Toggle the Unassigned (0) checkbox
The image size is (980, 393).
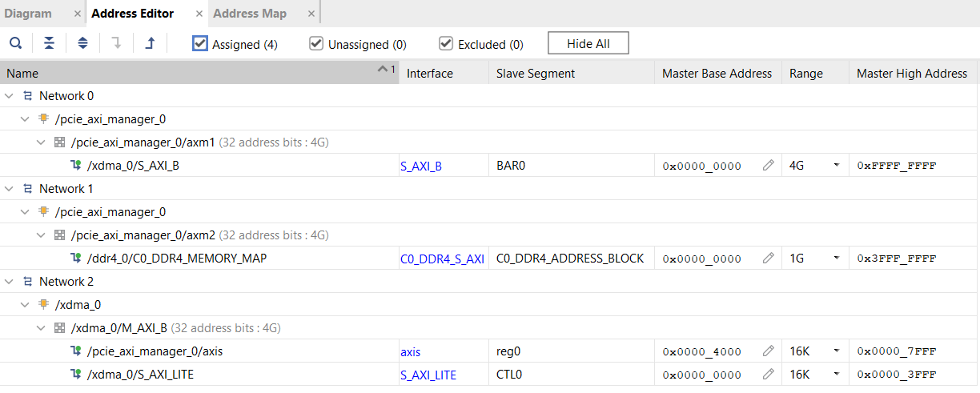pyautogui.click(x=316, y=43)
